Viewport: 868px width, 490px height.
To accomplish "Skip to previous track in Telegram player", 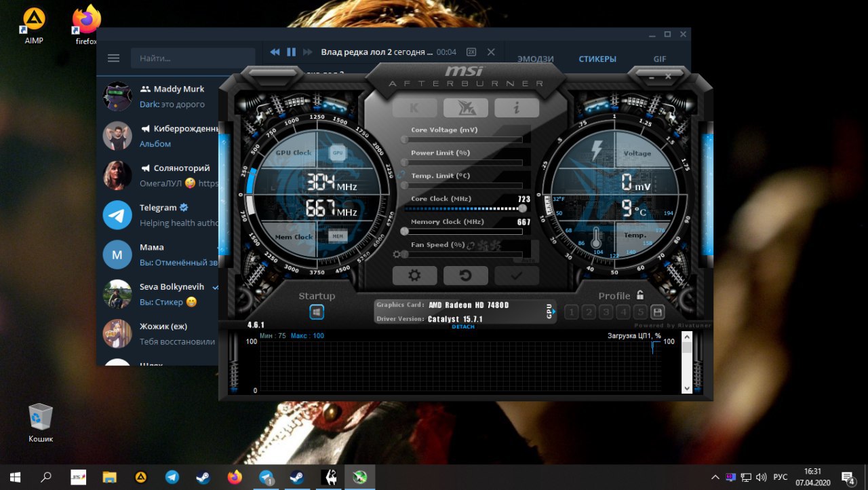I will coord(275,52).
